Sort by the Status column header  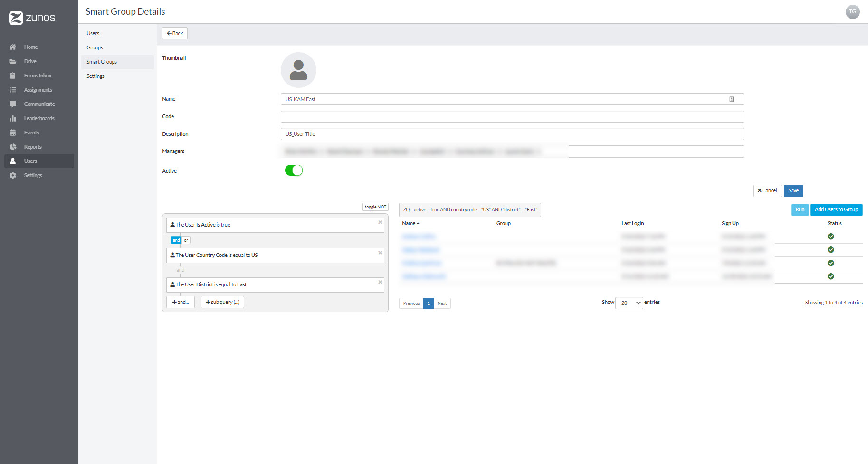coord(834,223)
